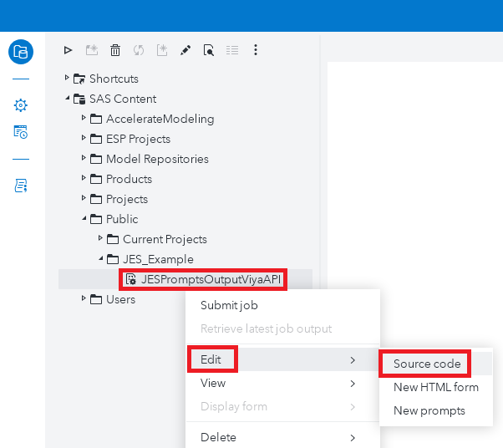Click the refresh toolbar icon
503x448 pixels.
pyautogui.click(x=139, y=50)
